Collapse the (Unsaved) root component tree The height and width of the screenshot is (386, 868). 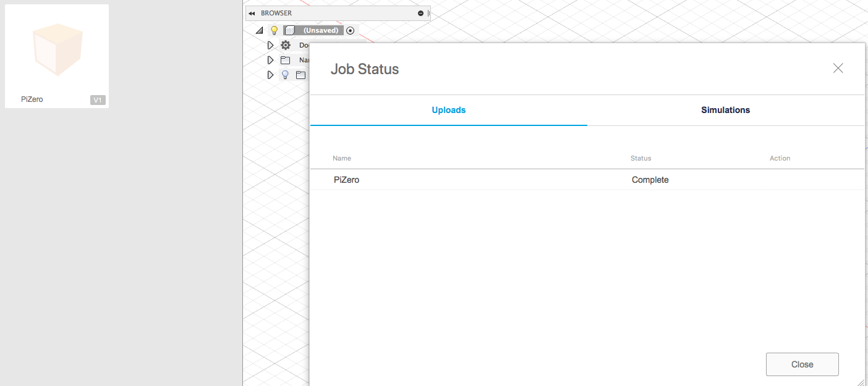260,30
